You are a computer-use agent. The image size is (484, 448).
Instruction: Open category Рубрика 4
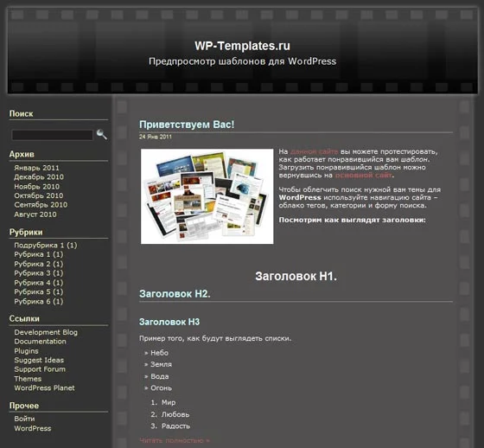click(x=39, y=283)
